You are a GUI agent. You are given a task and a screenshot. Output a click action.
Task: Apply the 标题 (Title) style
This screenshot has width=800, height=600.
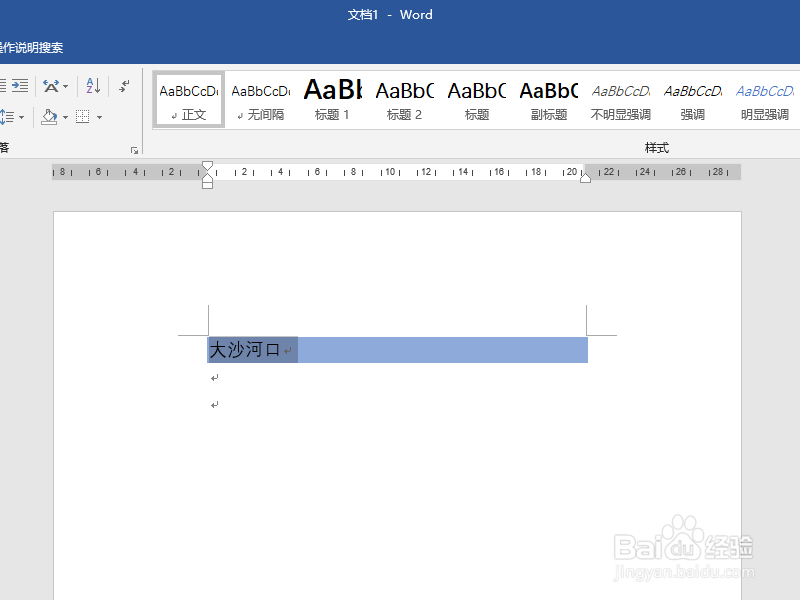tap(477, 99)
